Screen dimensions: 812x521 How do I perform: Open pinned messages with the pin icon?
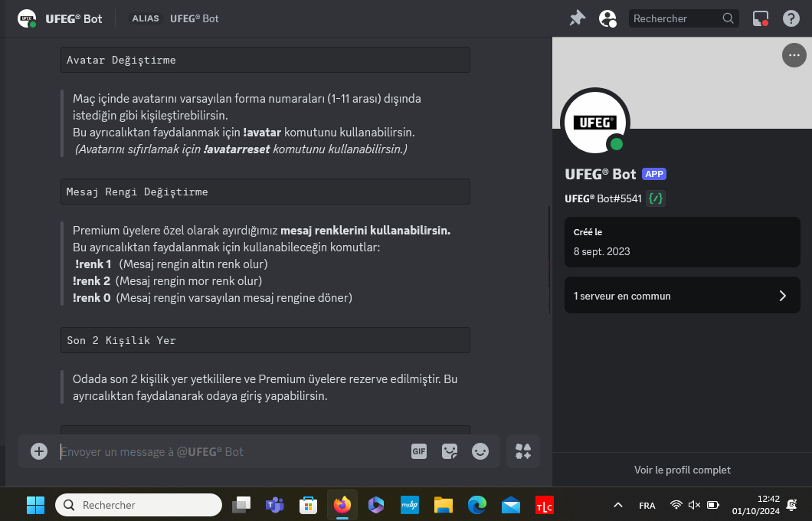(577, 18)
